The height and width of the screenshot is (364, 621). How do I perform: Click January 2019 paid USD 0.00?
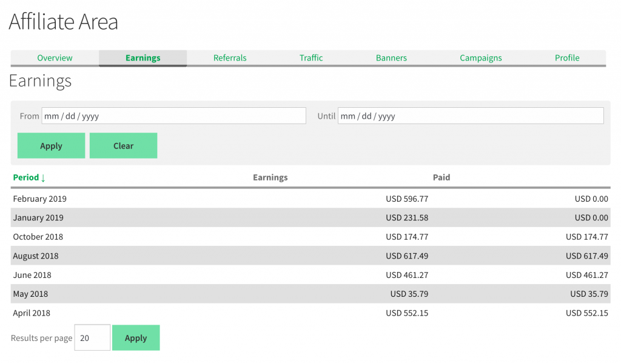(591, 217)
